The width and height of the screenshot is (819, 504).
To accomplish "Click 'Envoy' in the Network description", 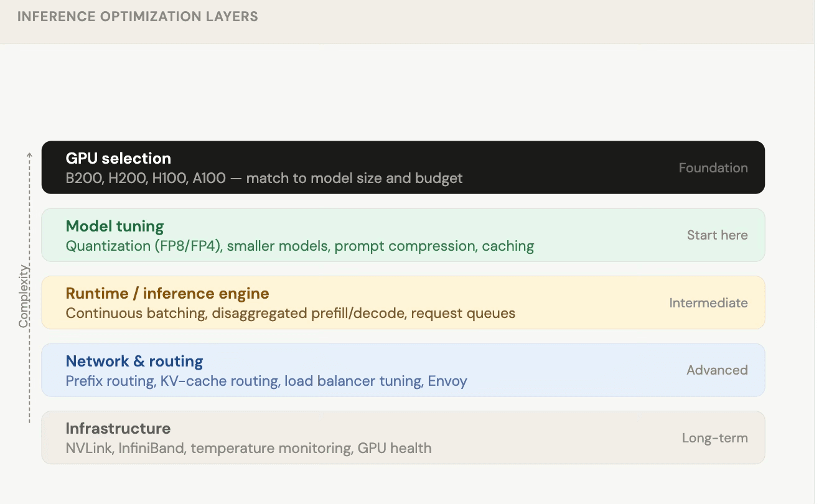I will click(x=447, y=381).
